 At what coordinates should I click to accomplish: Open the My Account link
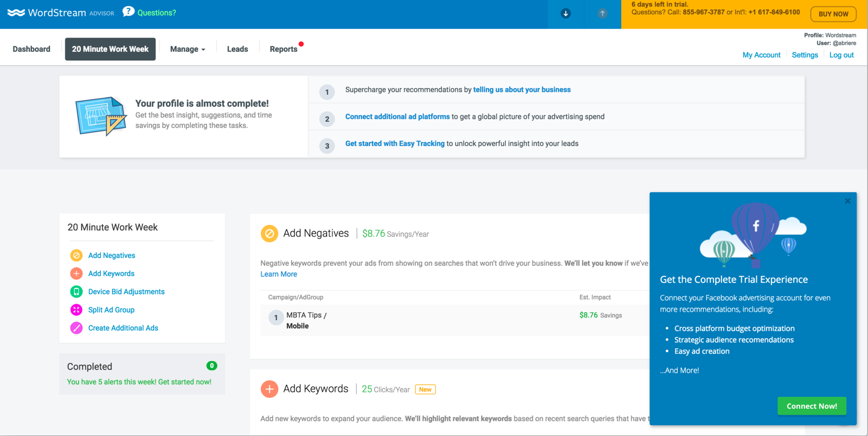coord(761,55)
